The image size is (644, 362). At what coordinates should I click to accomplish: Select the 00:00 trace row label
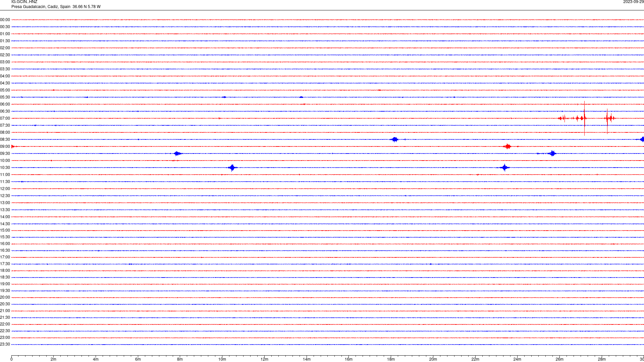coord(5,20)
